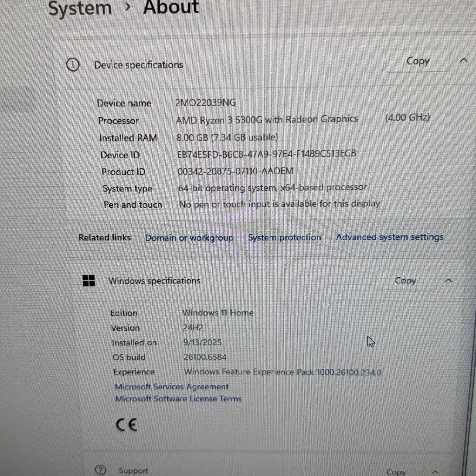Select the AMD Ryzen 3 processor text

[267, 120]
